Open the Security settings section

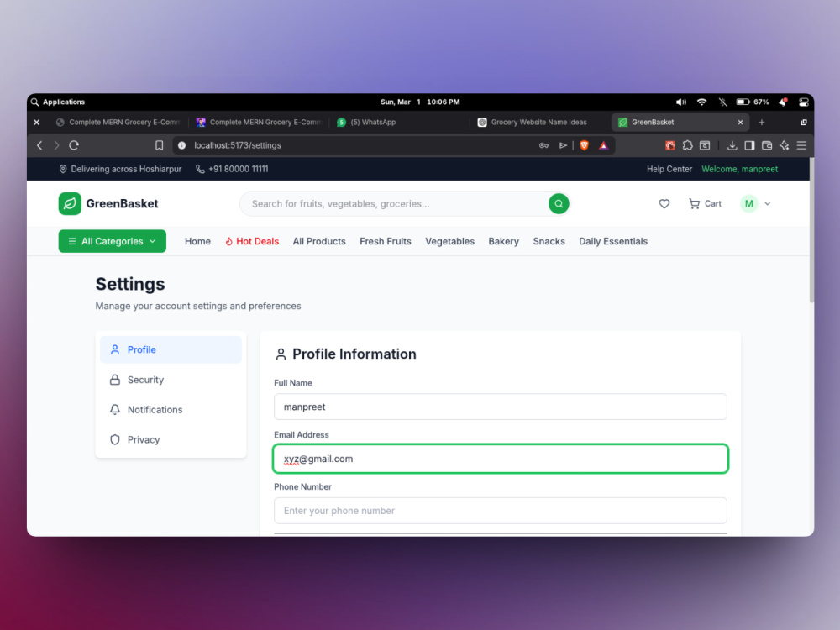pyautogui.click(x=171, y=380)
